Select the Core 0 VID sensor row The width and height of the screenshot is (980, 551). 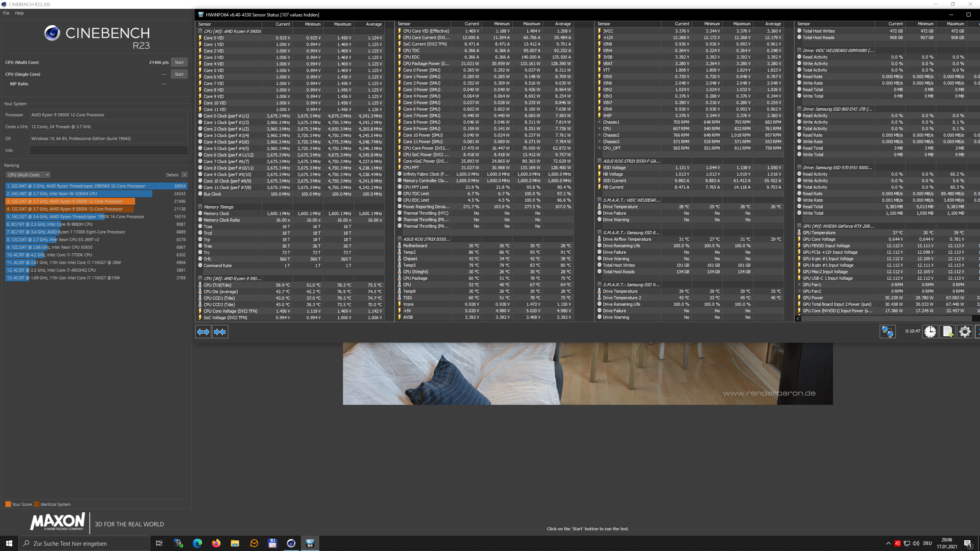tap(290, 38)
